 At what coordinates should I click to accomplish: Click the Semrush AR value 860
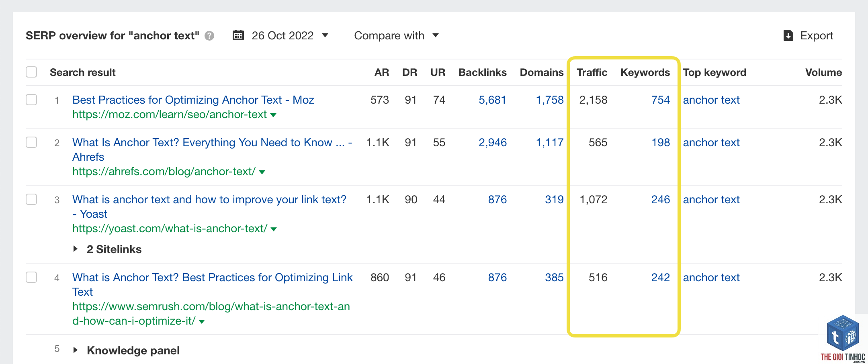pyautogui.click(x=380, y=277)
